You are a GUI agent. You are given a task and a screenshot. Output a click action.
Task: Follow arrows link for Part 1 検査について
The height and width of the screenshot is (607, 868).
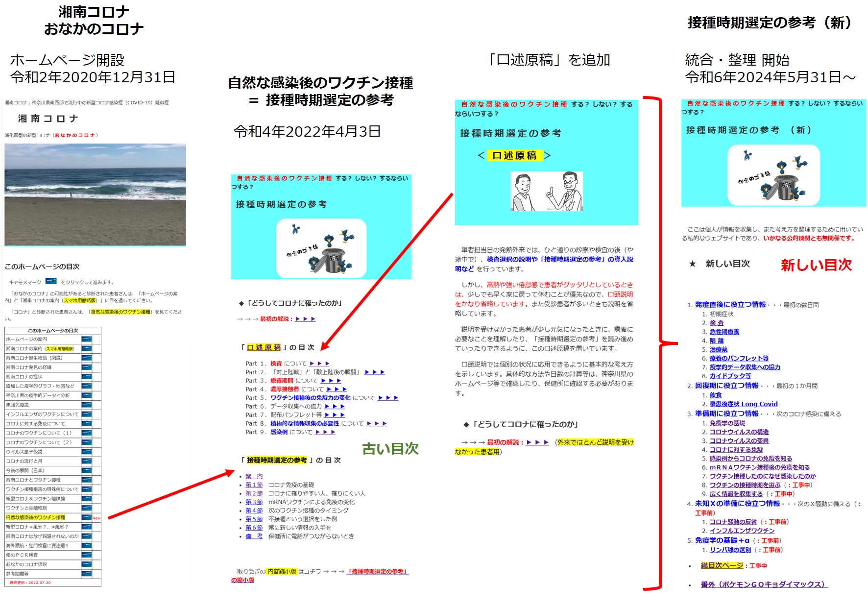(319, 364)
